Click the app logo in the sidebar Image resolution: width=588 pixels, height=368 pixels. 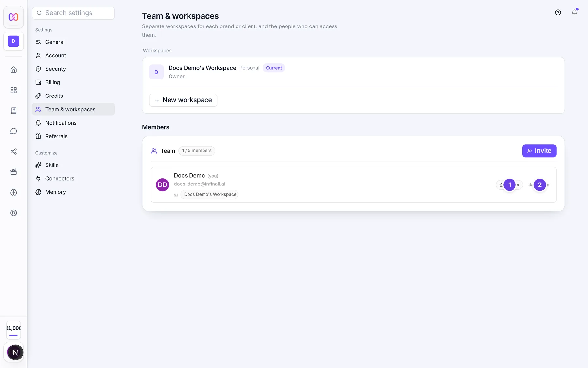(x=13, y=17)
